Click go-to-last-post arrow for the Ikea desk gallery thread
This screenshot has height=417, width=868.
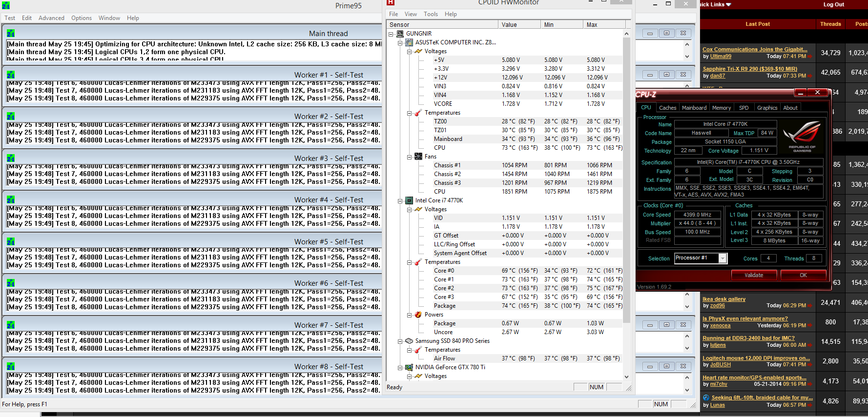pos(811,306)
